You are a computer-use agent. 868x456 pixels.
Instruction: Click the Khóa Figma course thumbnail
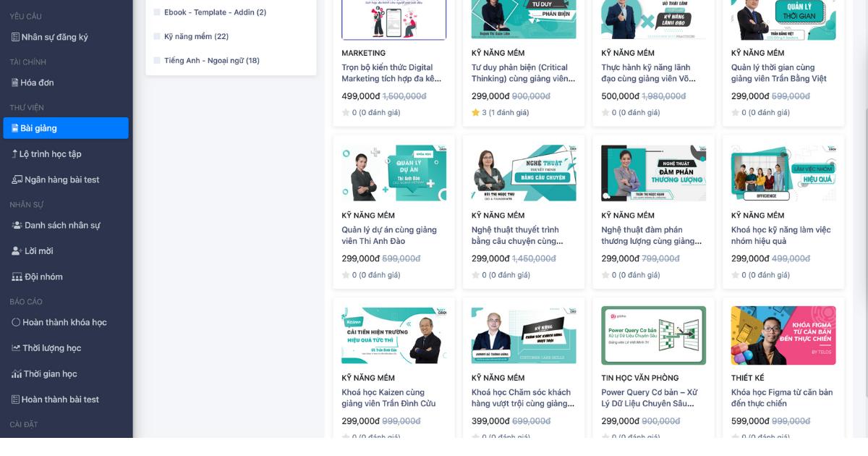click(x=783, y=335)
